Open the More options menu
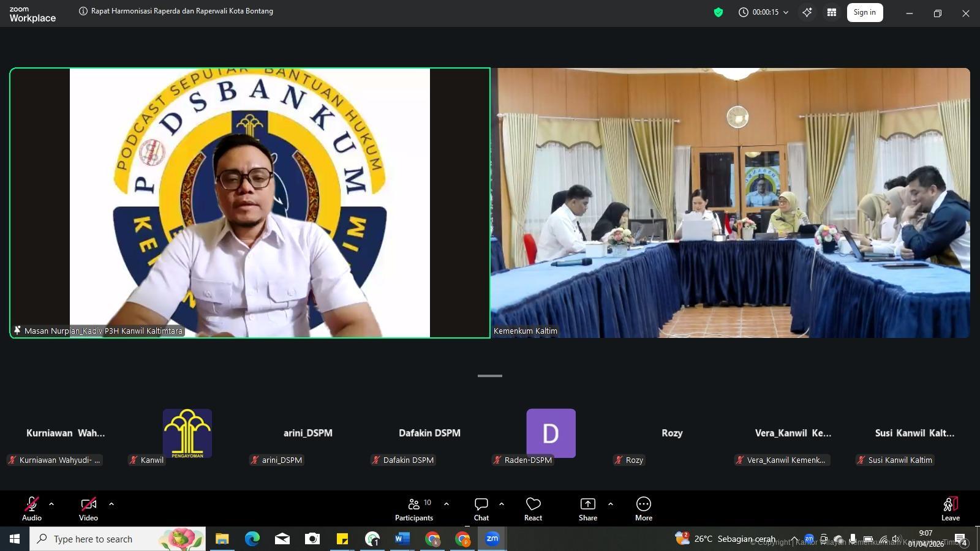 click(x=643, y=509)
